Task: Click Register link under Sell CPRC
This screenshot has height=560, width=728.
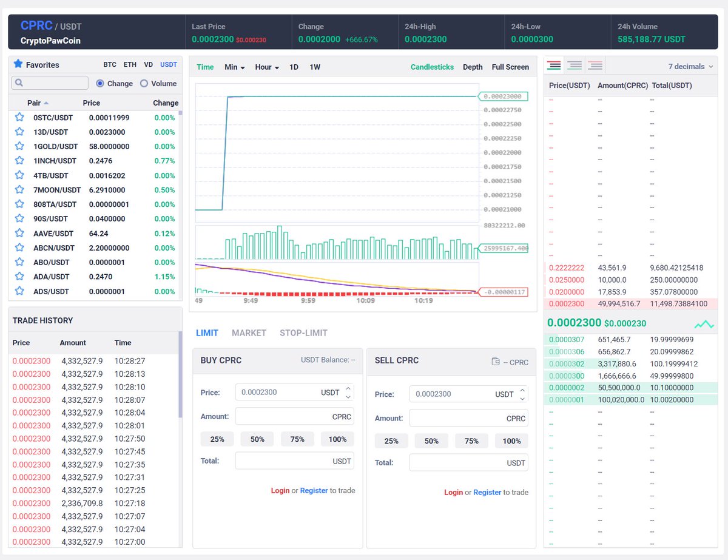Action: tap(487, 492)
